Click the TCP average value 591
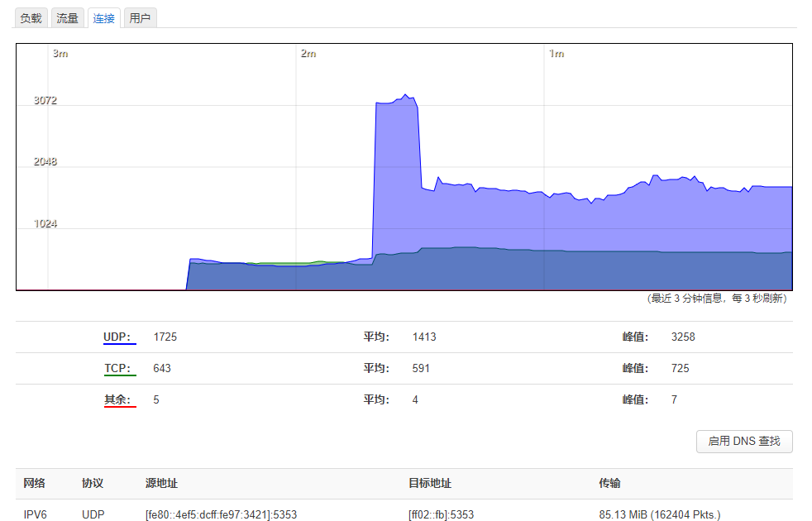This screenshot has height=521, width=812. pyautogui.click(x=421, y=369)
